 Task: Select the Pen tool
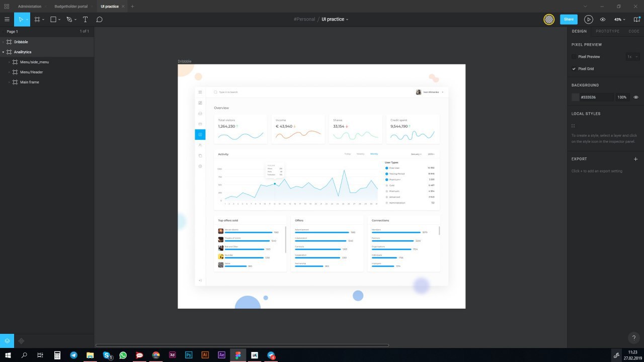[x=69, y=19]
